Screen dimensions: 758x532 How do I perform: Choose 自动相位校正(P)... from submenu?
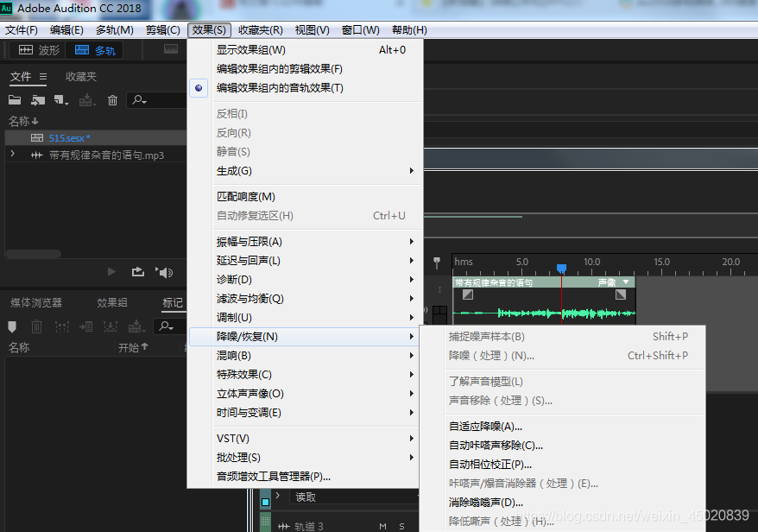click(563, 465)
